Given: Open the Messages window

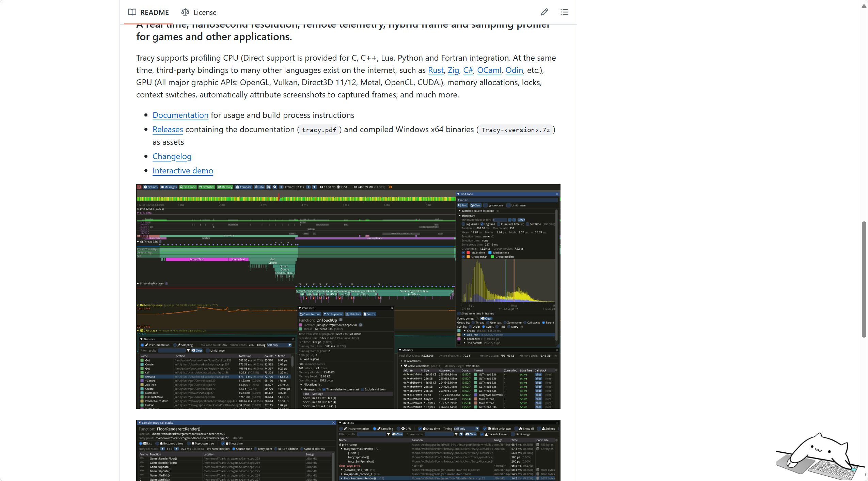Looking at the screenshot, I should (169, 187).
